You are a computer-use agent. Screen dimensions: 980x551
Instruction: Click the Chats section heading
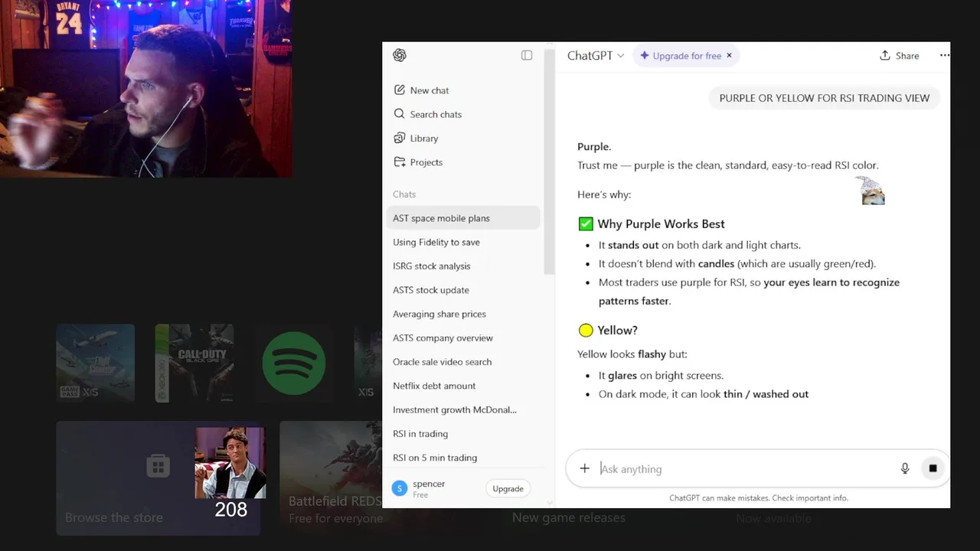pos(404,194)
